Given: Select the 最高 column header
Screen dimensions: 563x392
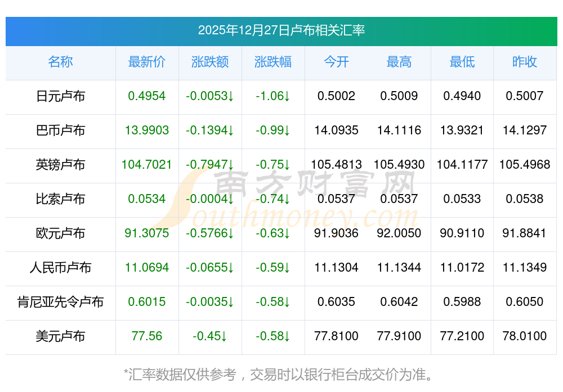Looking at the screenshot, I should click(x=399, y=62).
